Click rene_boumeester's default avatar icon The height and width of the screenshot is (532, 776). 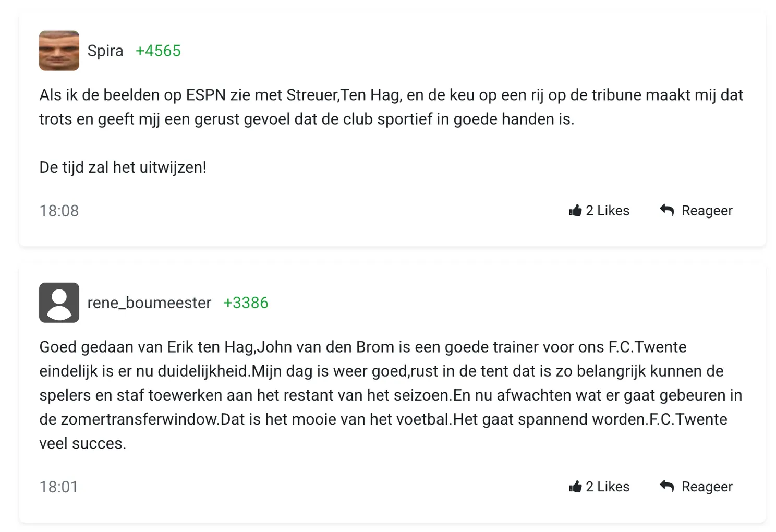click(x=59, y=303)
